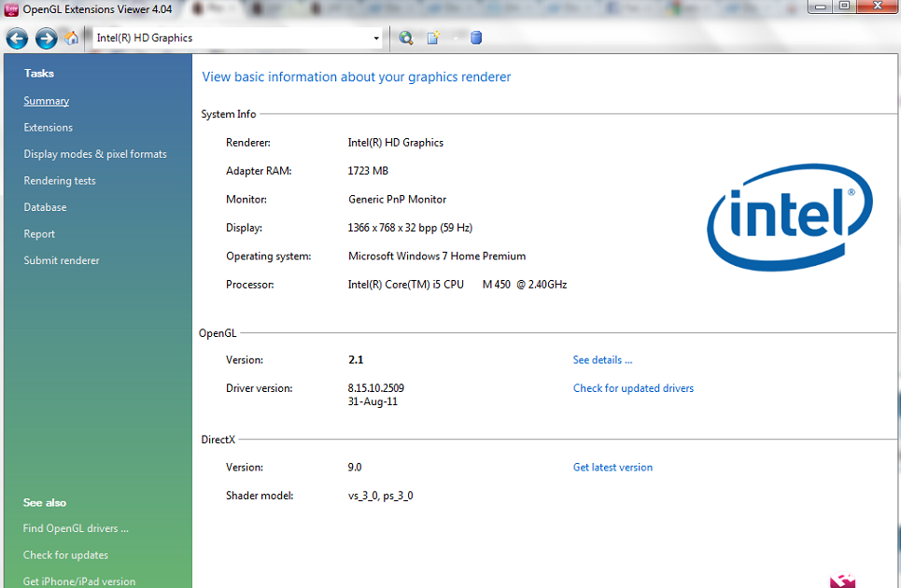Click the OpenGL "See details ..." link
This screenshot has width=901, height=588.
[x=602, y=360]
